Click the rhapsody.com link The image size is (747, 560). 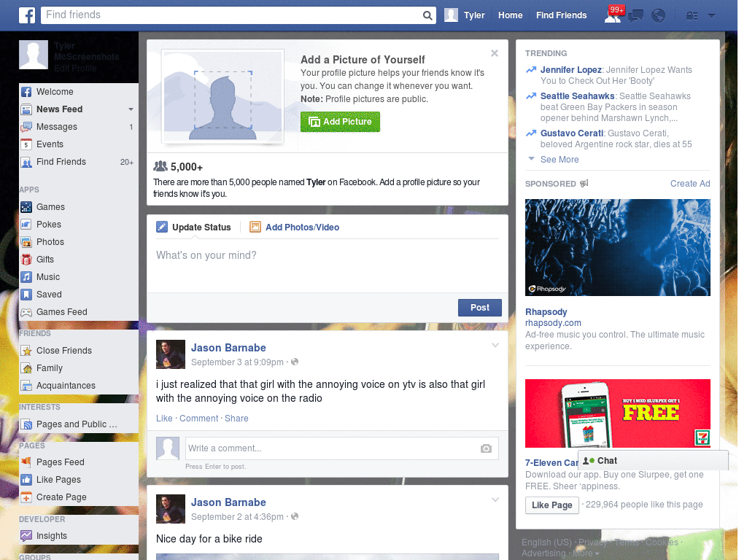553,323
